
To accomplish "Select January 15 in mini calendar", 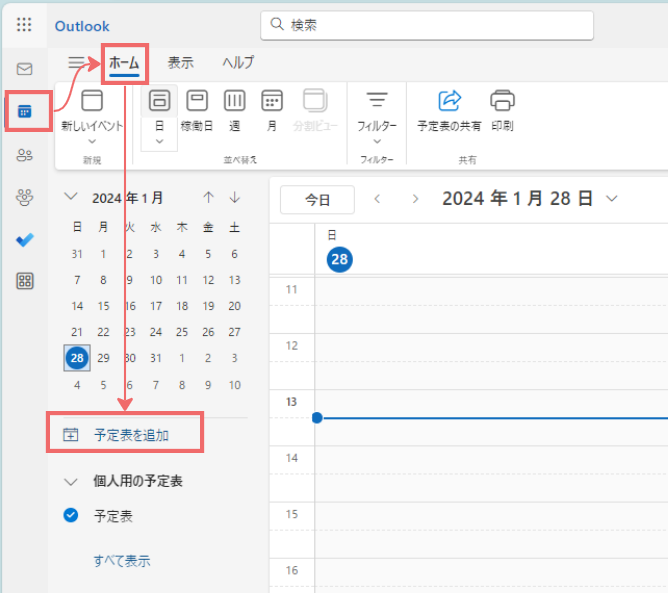I will pyautogui.click(x=104, y=306).
